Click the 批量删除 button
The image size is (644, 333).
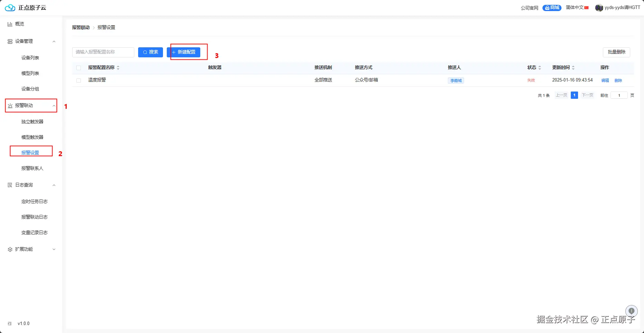[616, 52]
